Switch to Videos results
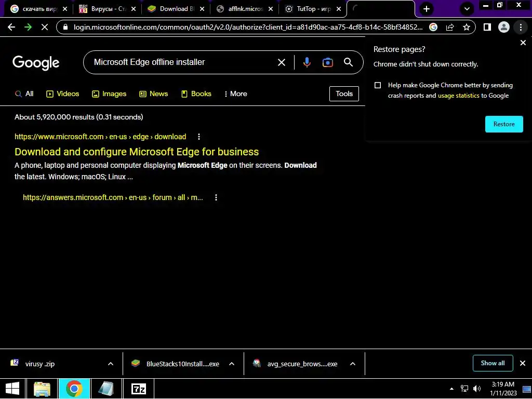Image resolution: width=532 pixels, height=399 pixels. pyautogui.click(x=62, y=94)
